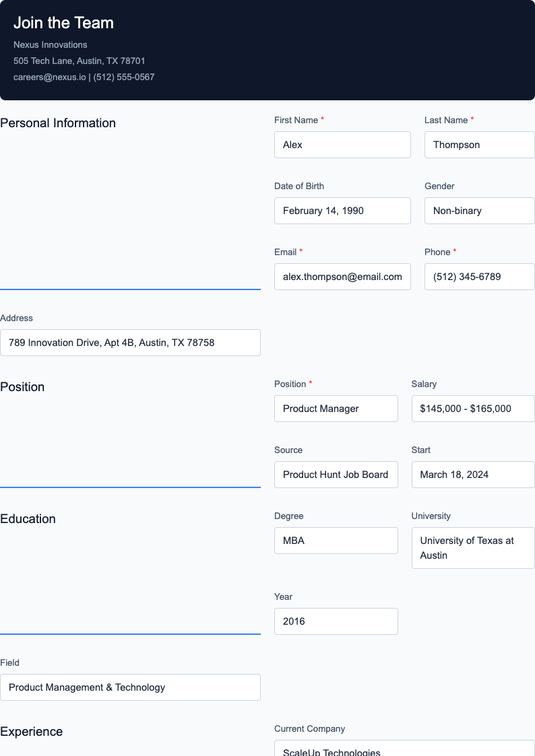Open the Source field showing Product Hunt

[x=336, y=475]
